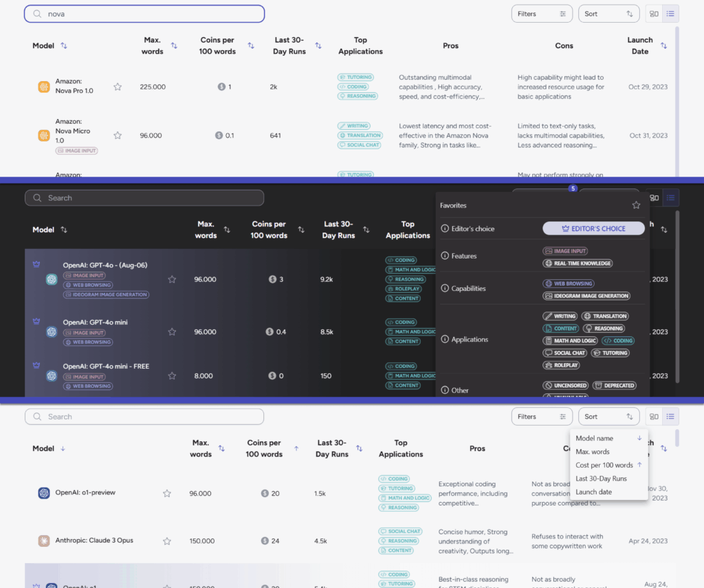Click the search field containing 'nova'

pos(144,14)
